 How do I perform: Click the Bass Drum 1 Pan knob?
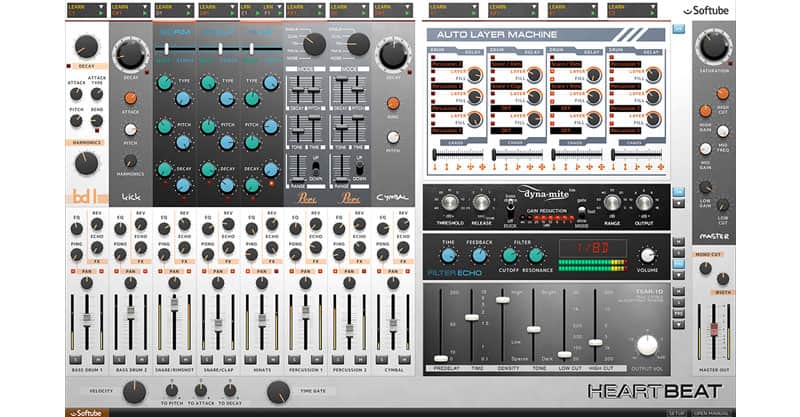pos(86,283)
